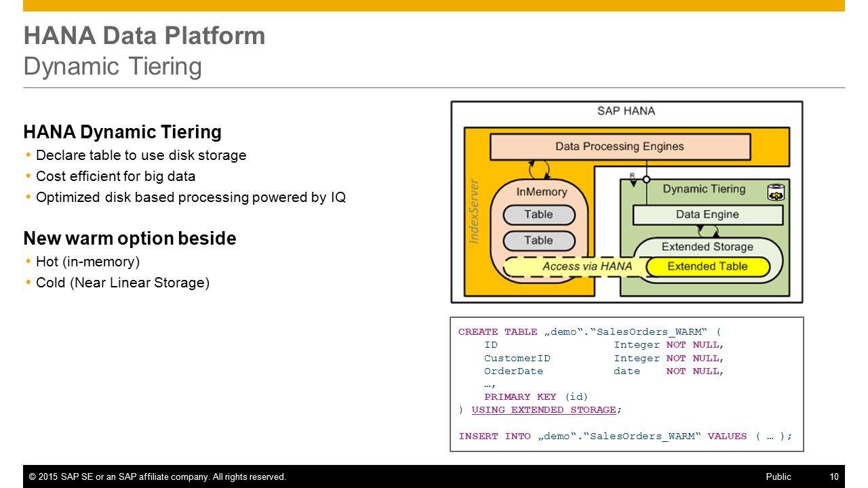
Task: Click the 'IndexServer' vertical label
Action: click(475, 211)
